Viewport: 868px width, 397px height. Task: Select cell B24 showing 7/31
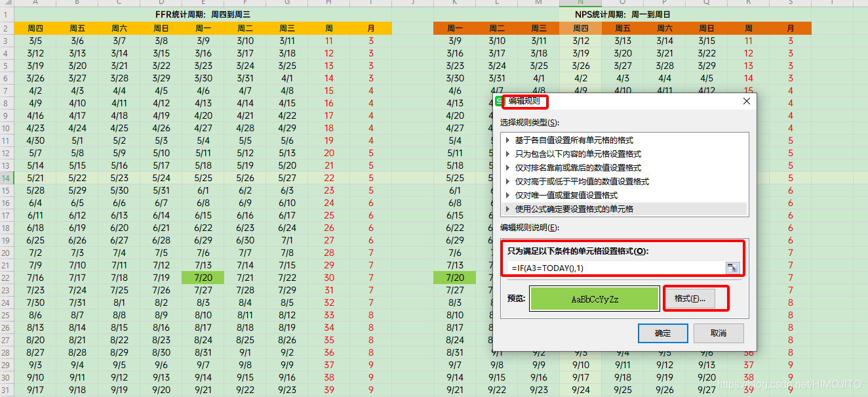77,303
